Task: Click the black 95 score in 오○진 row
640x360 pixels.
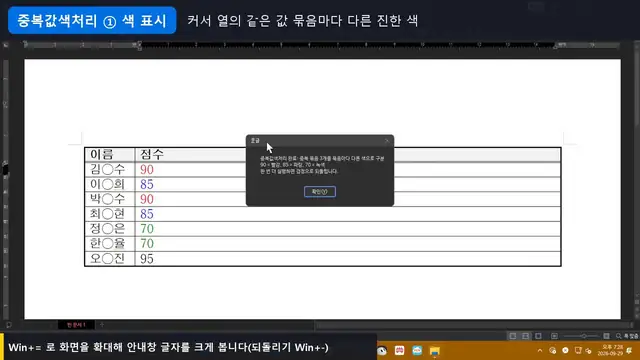Action: 147,259
